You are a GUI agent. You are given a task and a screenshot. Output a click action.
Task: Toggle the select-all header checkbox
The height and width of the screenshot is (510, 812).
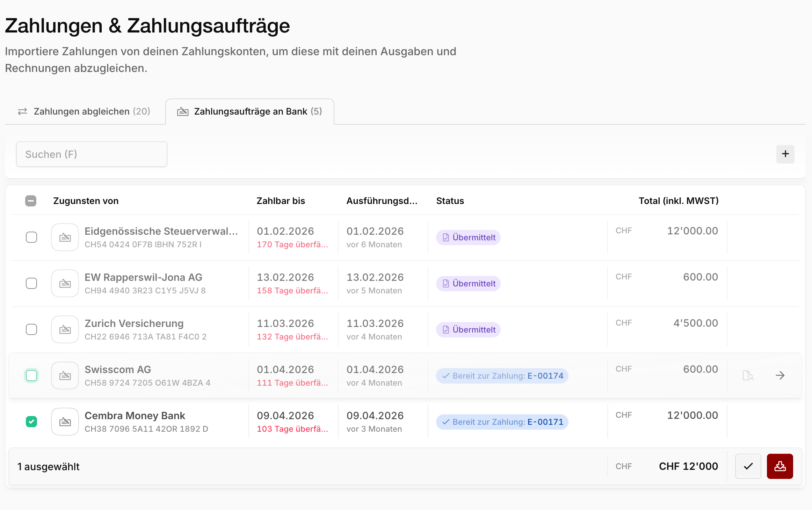point(31,201)
